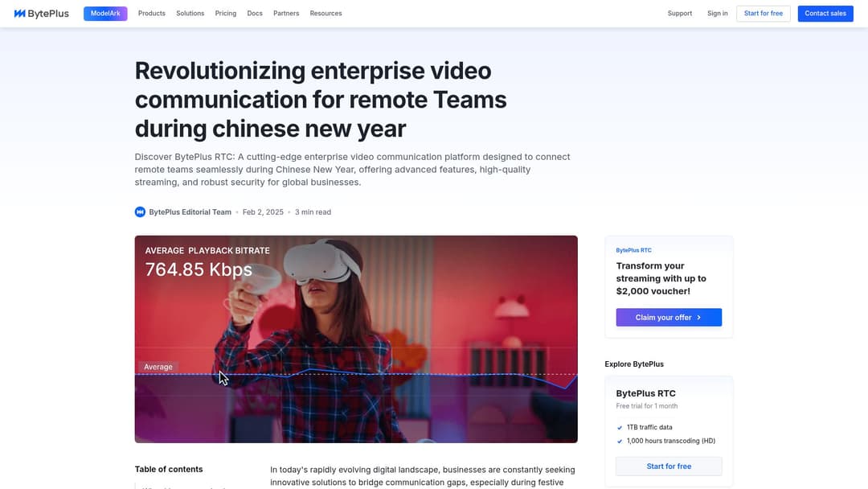Open the Docs menu item
Viewport: 868px width, 489px height.
tap(255, 14)
